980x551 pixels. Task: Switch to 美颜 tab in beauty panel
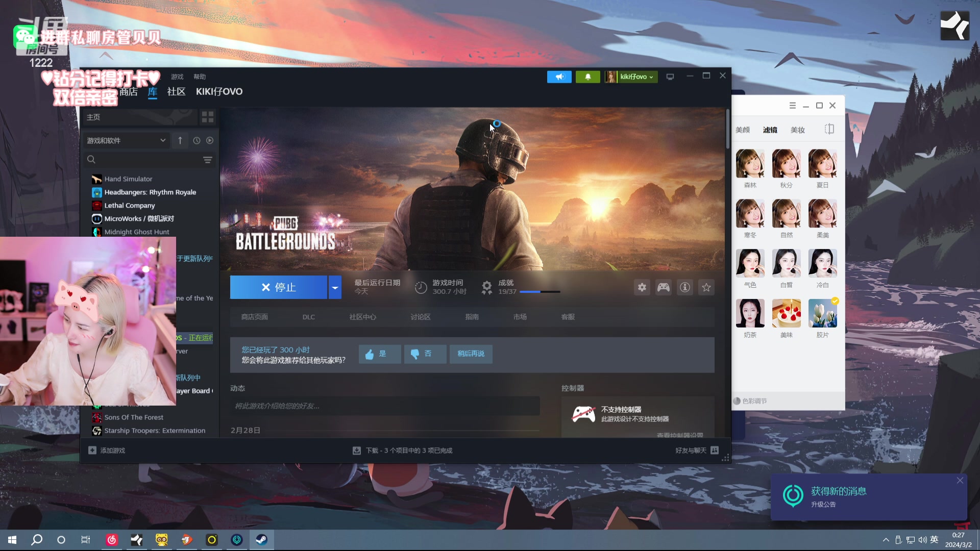[743, 130]
